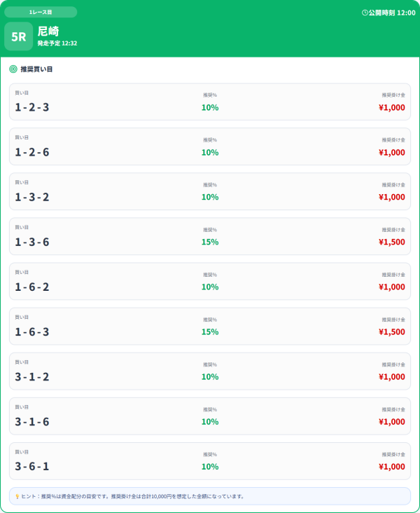Image resolution: width=420 pixels, height=513 pixels.
Task: Click the 15% recommendation for 1-6-3
Action: click(x=210, y=331)
